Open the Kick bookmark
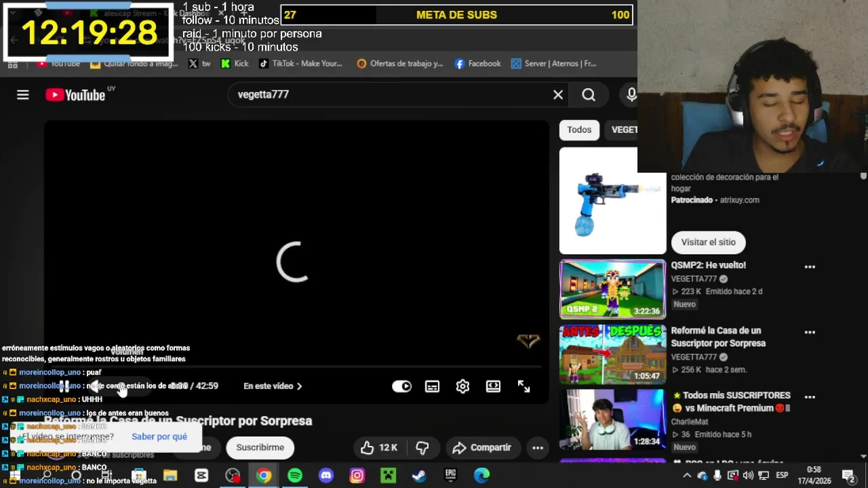868x488 pixels. (x=235, y=64)
